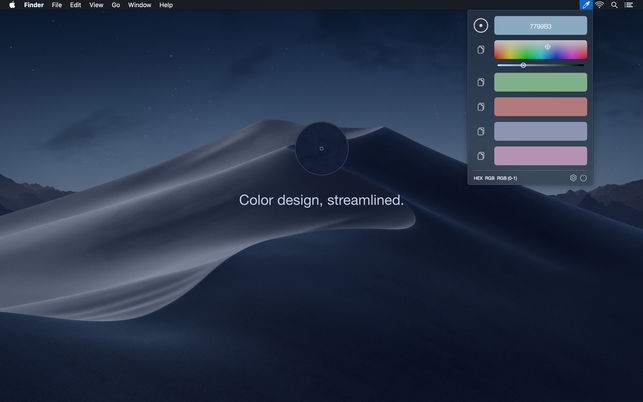Open the File menu

57,5
